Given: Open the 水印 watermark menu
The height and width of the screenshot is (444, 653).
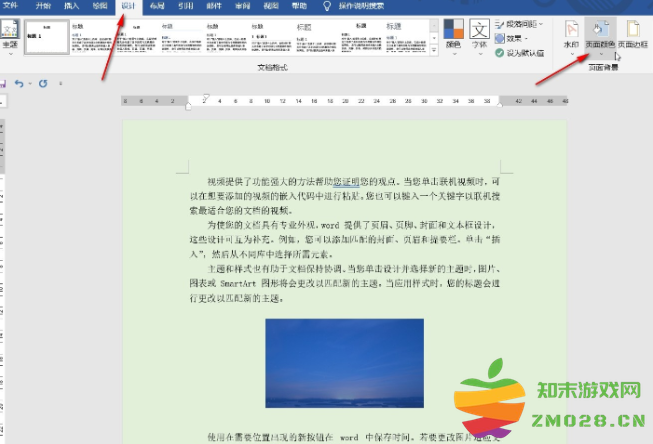Looking at the screenshot, I should [571, 37].
